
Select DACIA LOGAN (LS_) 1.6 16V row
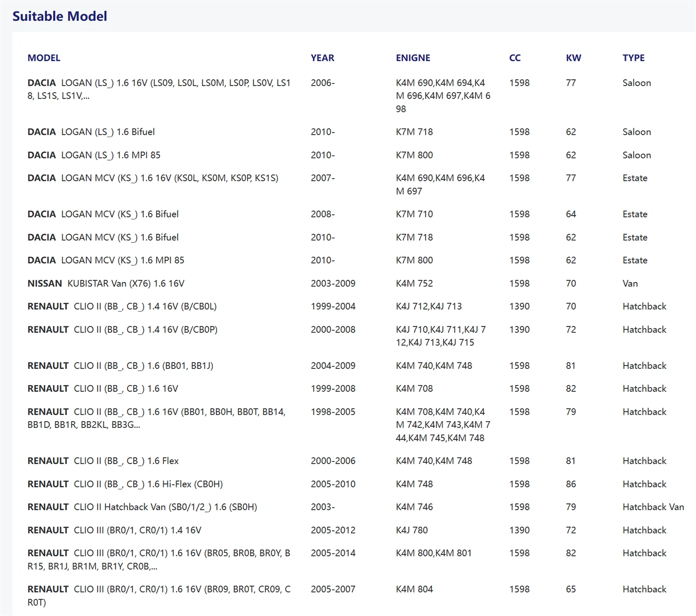pyautogui.click(x=355, y=96)
